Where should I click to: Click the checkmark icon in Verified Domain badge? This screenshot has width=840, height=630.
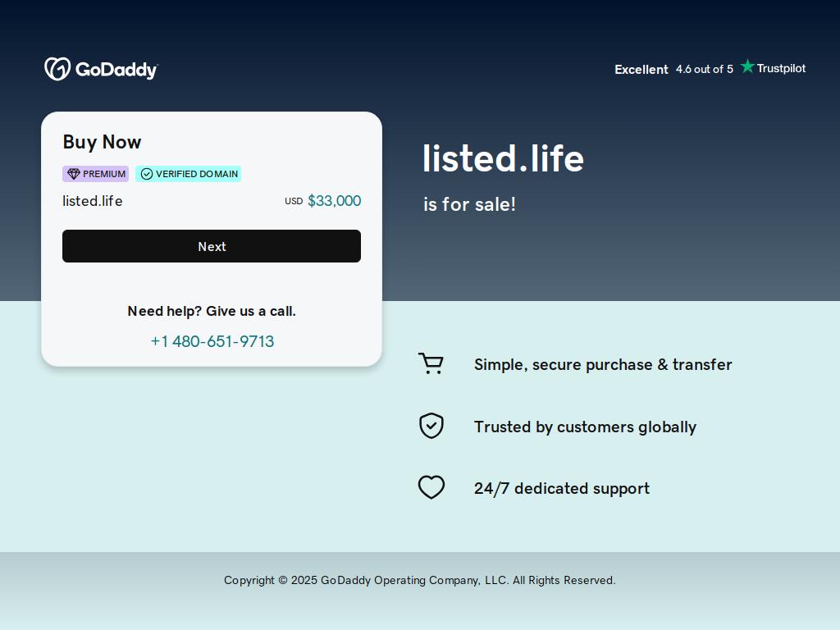point(147,174)
